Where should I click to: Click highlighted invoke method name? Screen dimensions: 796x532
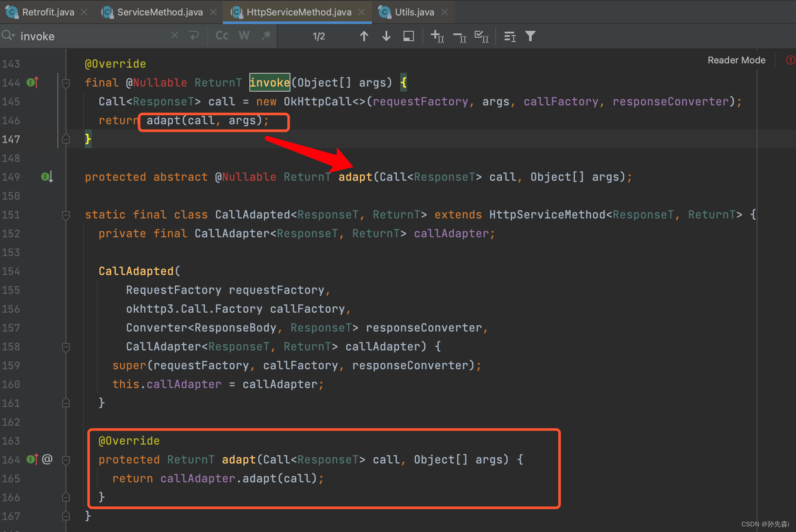pos(269,82)
